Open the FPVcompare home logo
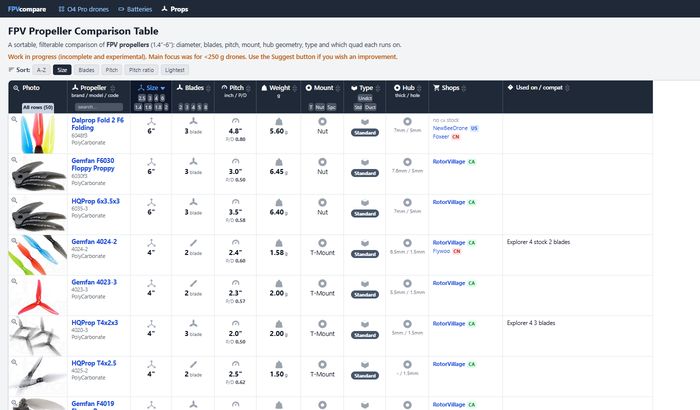This screenshot has height=410, width=700. point(27,9)
